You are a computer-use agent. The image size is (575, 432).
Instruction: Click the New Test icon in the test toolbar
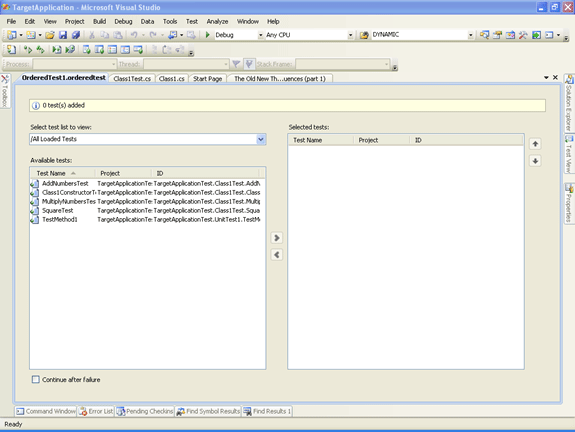[x=11, y=50]
